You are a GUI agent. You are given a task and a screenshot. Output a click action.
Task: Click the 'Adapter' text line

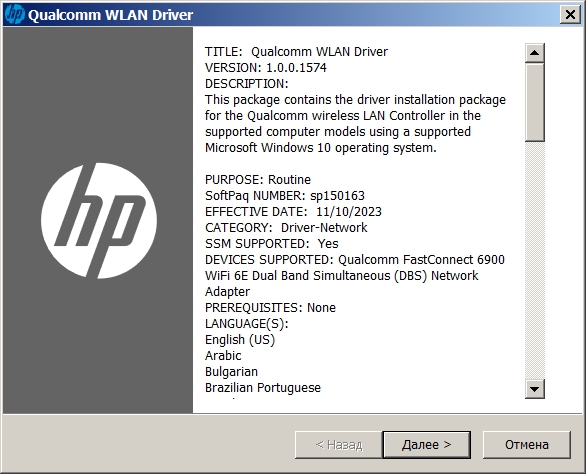(228, 292)
